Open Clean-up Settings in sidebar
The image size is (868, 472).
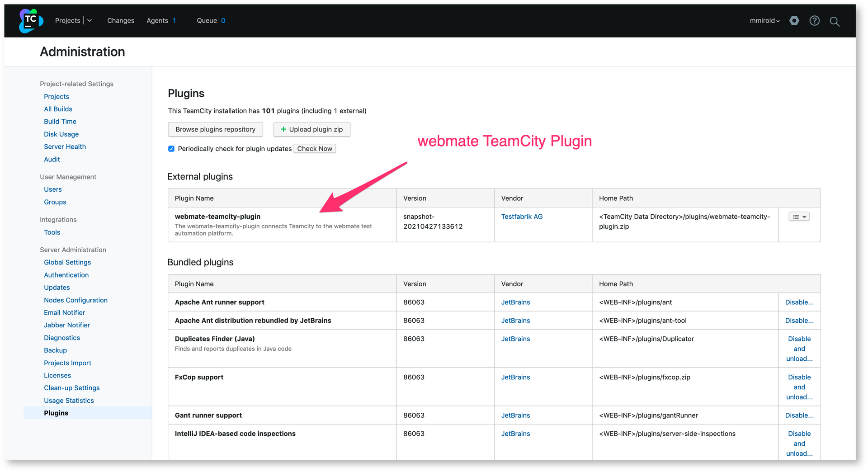72,388
